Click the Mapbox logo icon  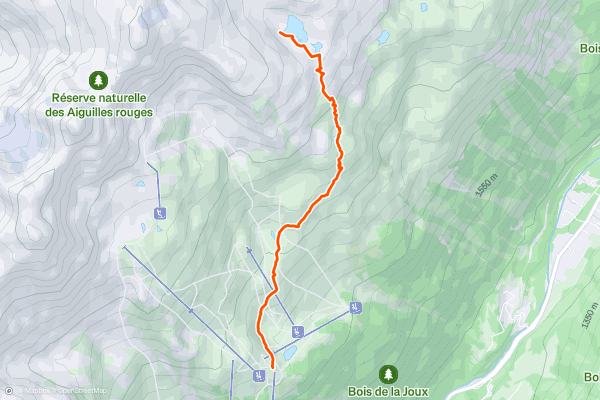point(10,391)
